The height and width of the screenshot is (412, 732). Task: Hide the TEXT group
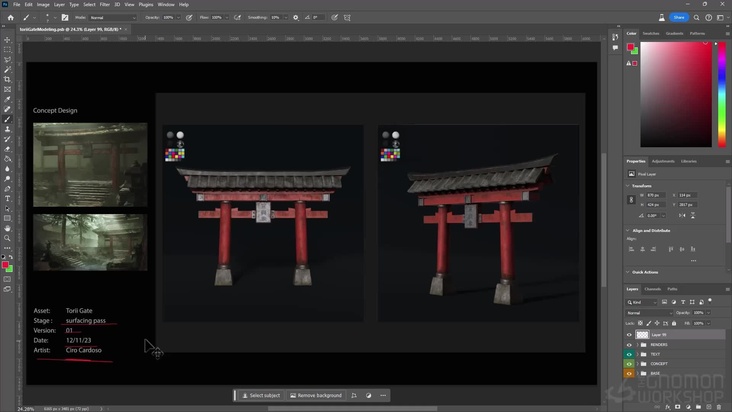(x=629, y=354)
